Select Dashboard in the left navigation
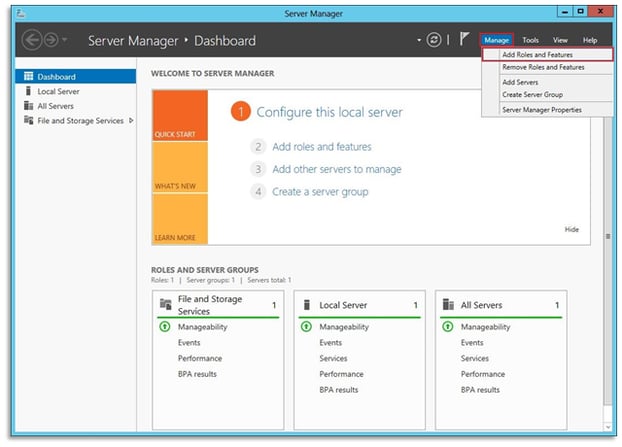The width and height of the screenshot is (622, 447). click(x=75, y=77)
